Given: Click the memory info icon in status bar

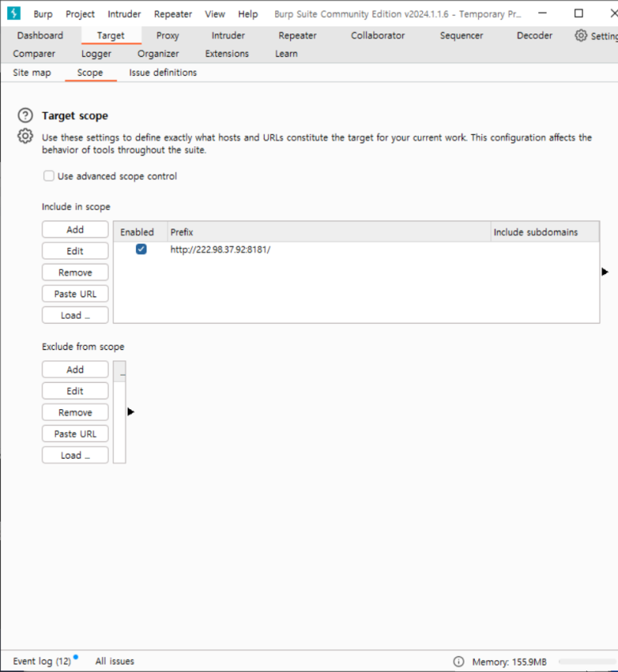Looking at the screenshot, I should pos(458,662).
